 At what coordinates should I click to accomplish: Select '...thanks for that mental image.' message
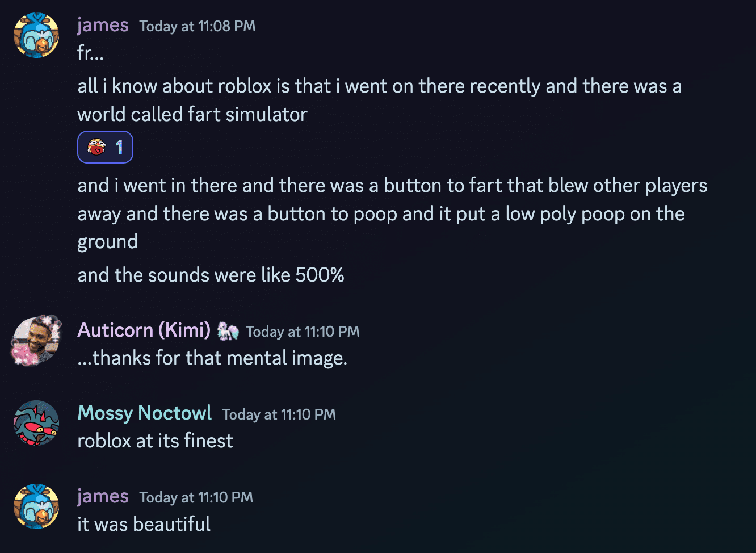click(x=212, y=358)
